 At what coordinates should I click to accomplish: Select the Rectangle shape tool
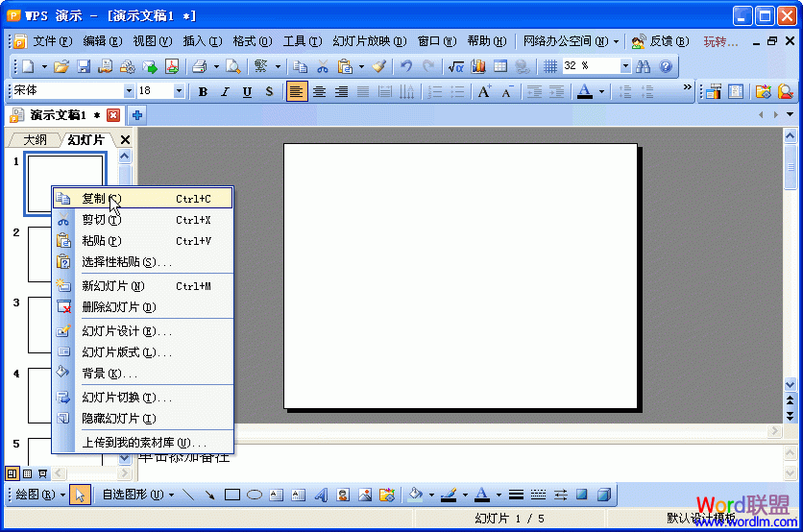[x=231, y=496]
